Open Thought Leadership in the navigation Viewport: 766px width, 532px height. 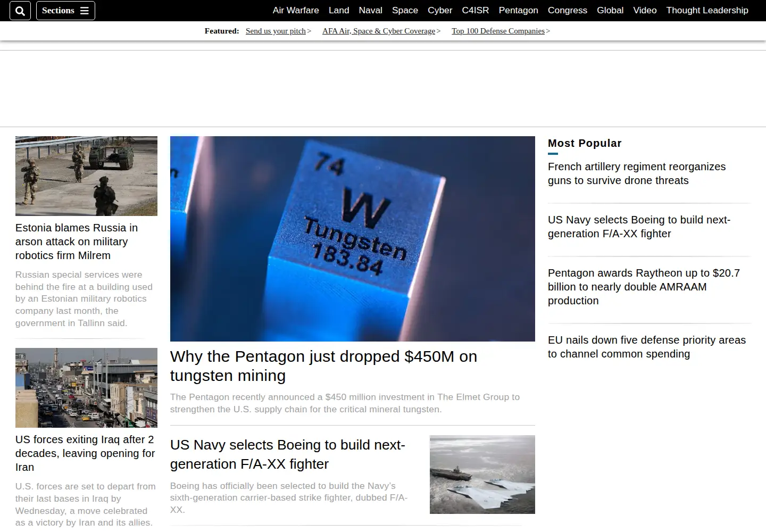click(707, 10)
